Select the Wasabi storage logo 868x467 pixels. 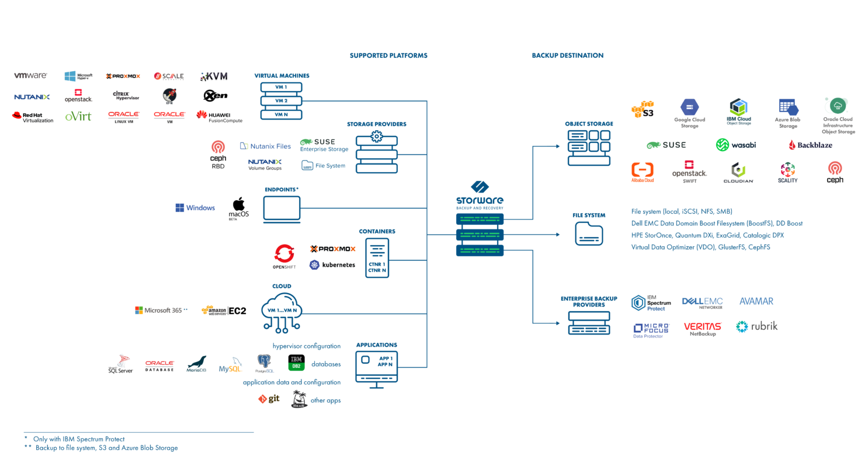tap(736, 144)
